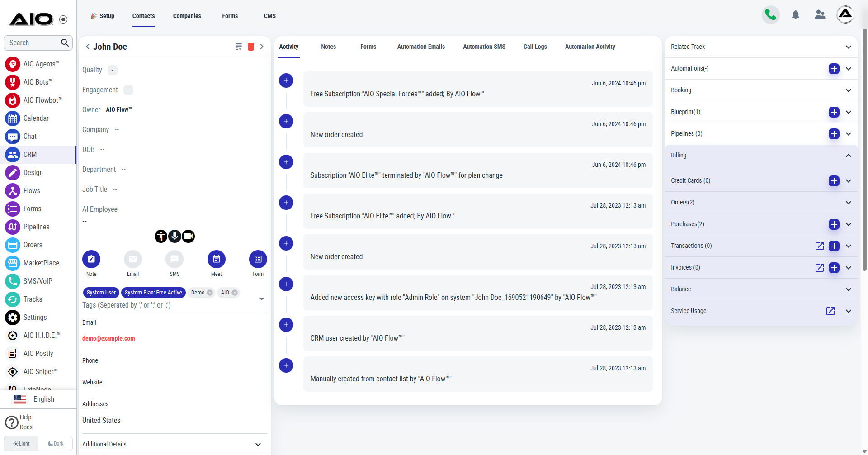Click the sidebar Search field

coord(32,43)
